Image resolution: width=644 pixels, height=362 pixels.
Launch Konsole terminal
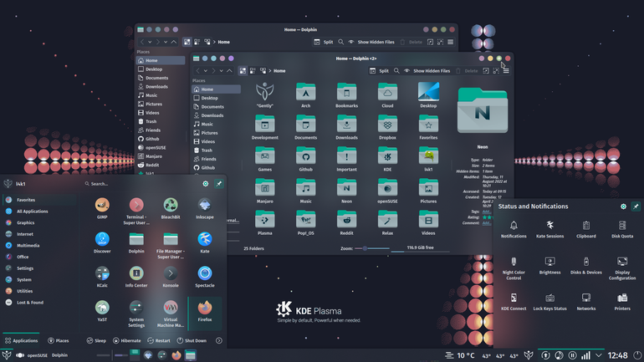(x=171, y=277)
